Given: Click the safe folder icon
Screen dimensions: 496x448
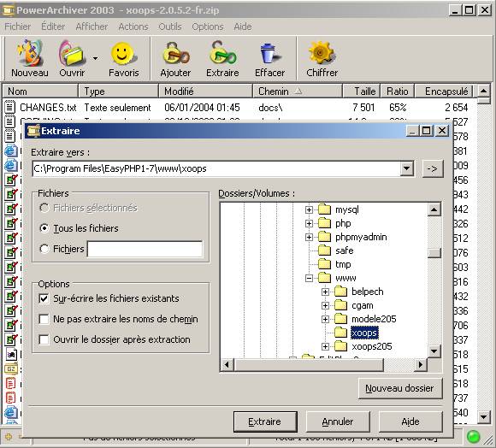Looking at the screenshot, I should (324, 251).
